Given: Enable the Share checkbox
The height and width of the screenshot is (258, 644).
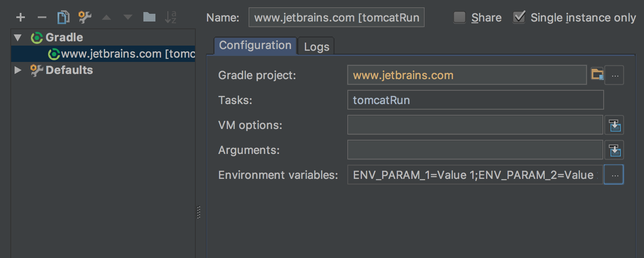Looking at the screenshot, I should [x=460, y=18].
